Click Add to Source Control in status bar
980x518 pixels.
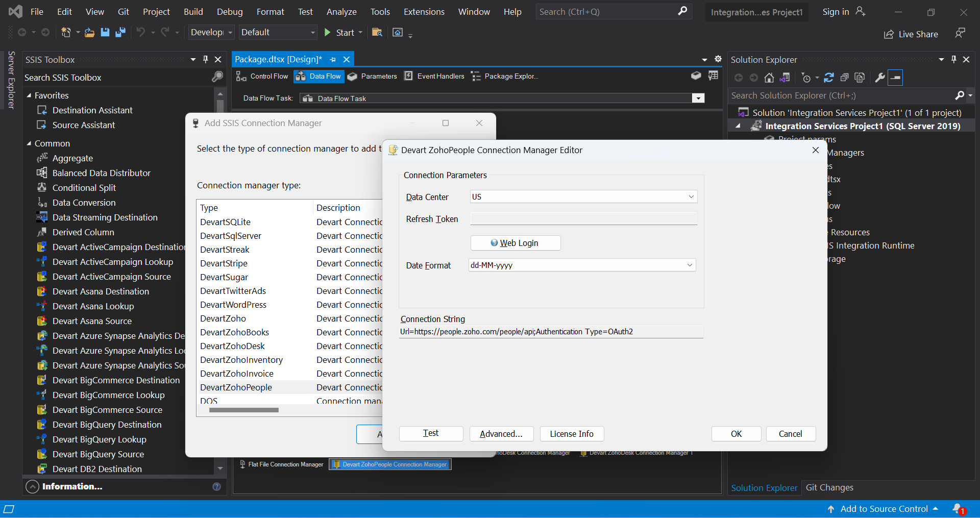884,509
